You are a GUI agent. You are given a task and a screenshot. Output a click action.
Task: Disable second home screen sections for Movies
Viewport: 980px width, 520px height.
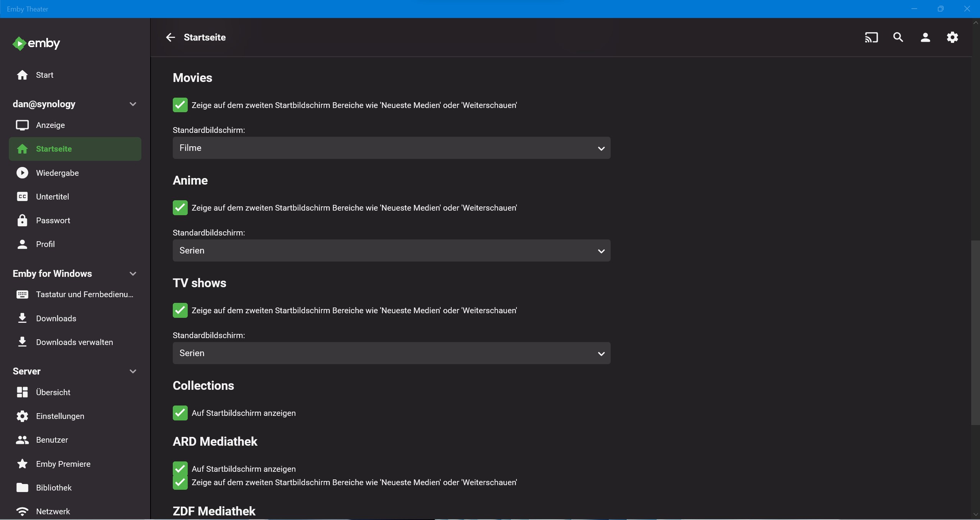(x=180, y=105)
